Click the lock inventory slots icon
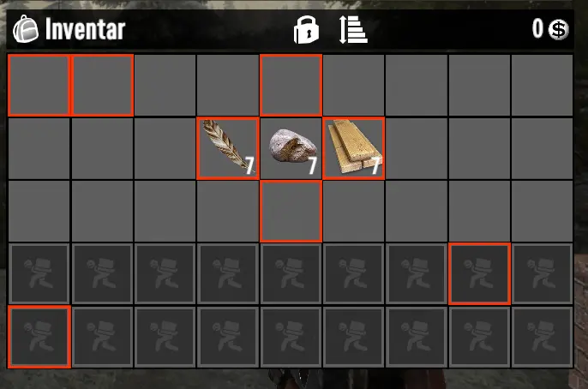Viewport: 588px width, 389px height. point(306,30)
